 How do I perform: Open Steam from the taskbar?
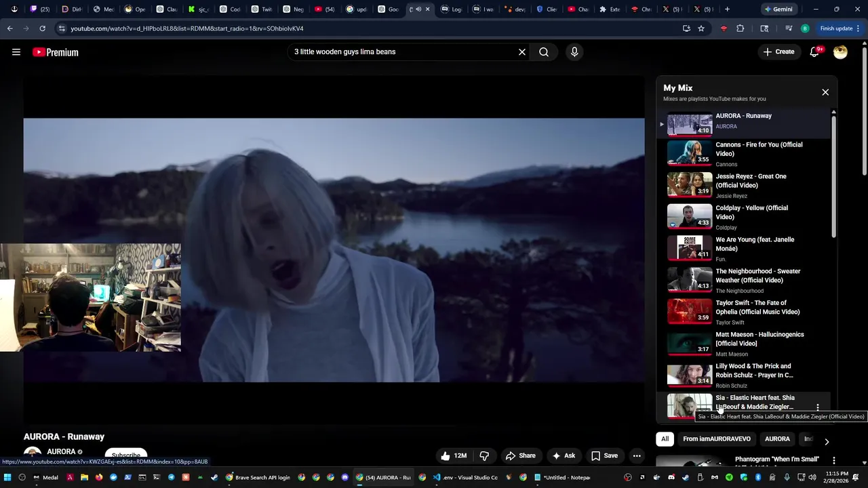point(214,477)
